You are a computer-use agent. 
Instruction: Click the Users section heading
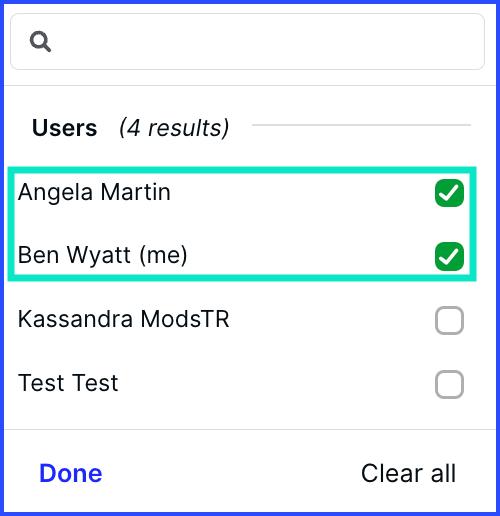click(x=64, y=128)
